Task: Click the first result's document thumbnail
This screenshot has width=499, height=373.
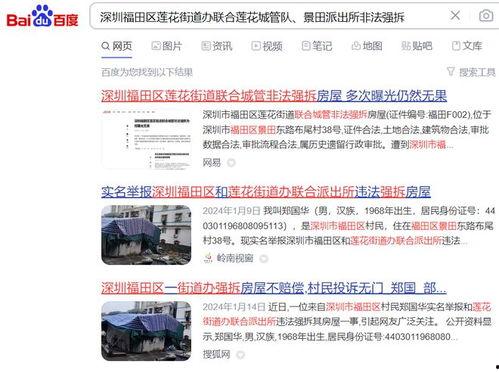Action: click(146, 139)
